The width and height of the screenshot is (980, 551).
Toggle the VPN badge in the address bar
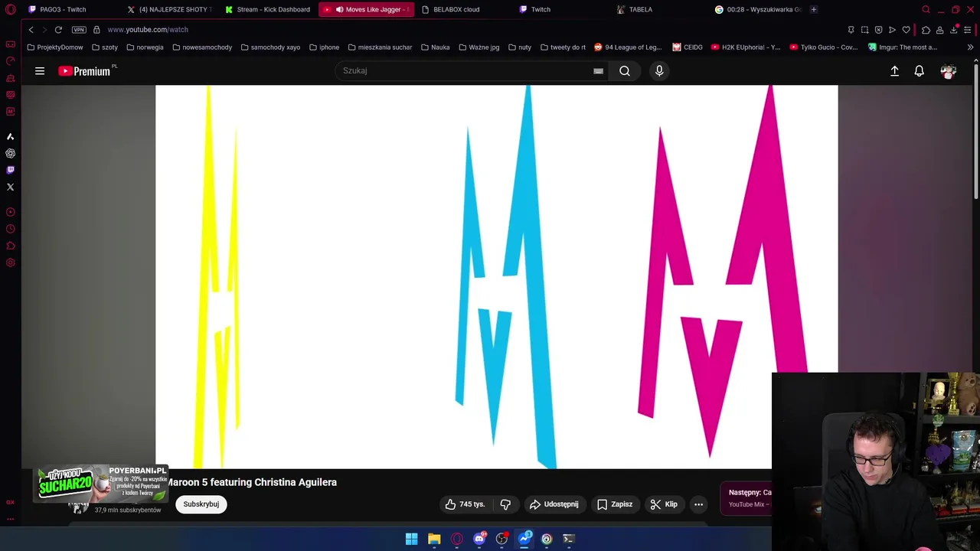pos(79,30)
